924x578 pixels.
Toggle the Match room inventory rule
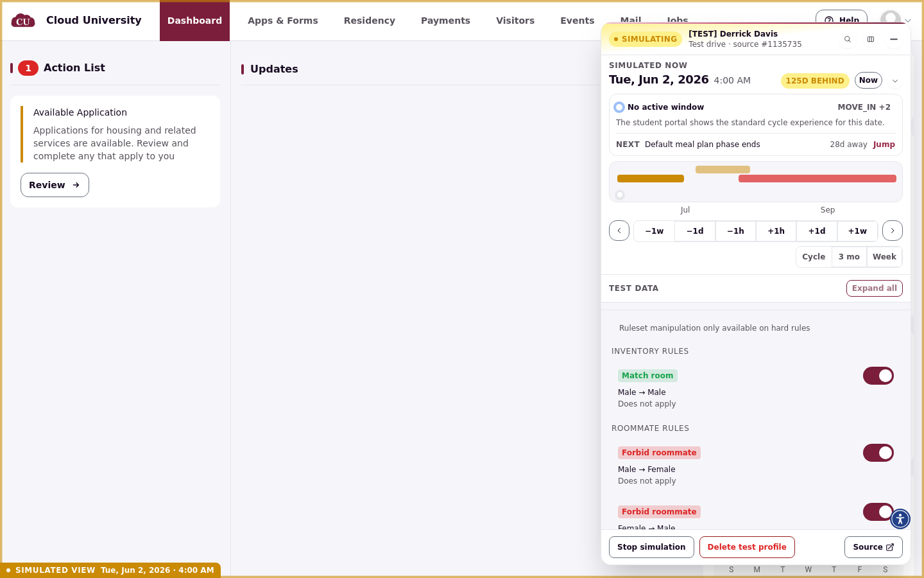[878, 376]
